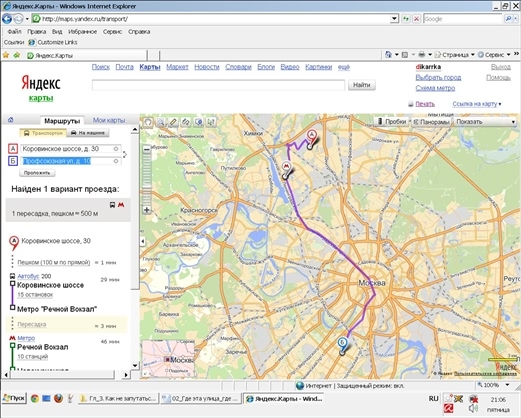Open the Справка menu
Viewport: 521px width, 418px height.
coord(139,32)
